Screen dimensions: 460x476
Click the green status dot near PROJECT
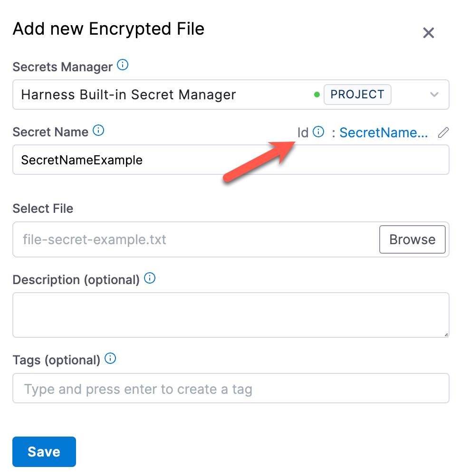click(317, 95)
